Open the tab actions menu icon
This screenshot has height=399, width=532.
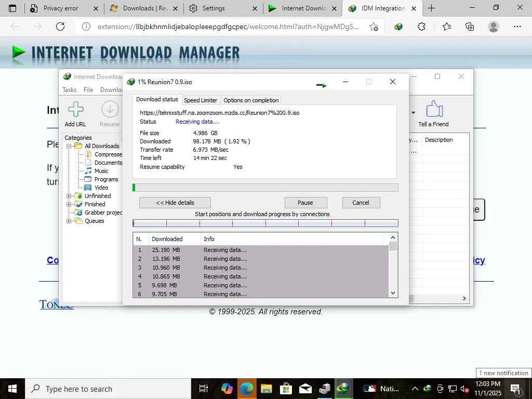tap(12, 8)
